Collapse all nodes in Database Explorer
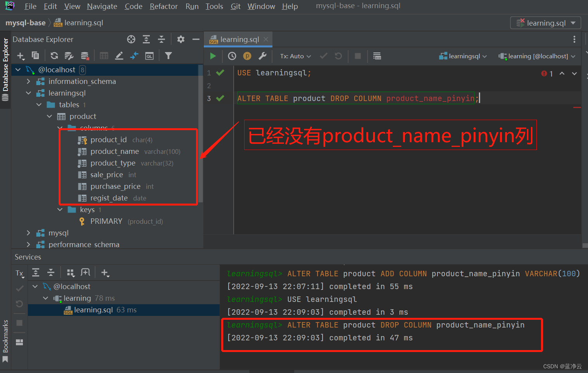The width and height of the screenshot is (588, 373). pyautogui.click(x=161, y=39)
